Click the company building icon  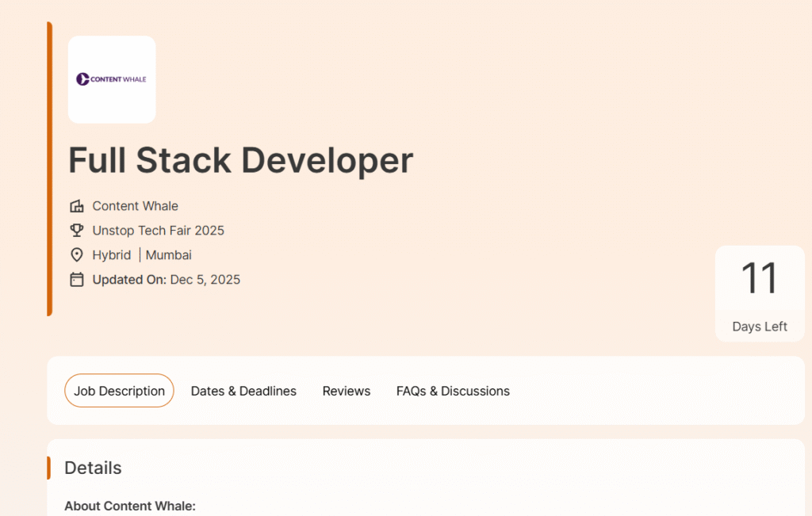[x=77, y=206]
